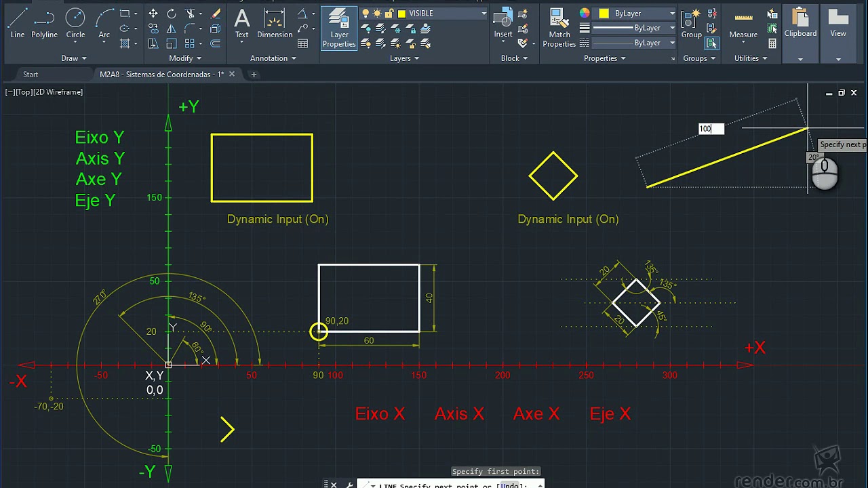Expand the Modify panel
The width and height of the screenshot is (868, 488).
(x=185, y=58)
